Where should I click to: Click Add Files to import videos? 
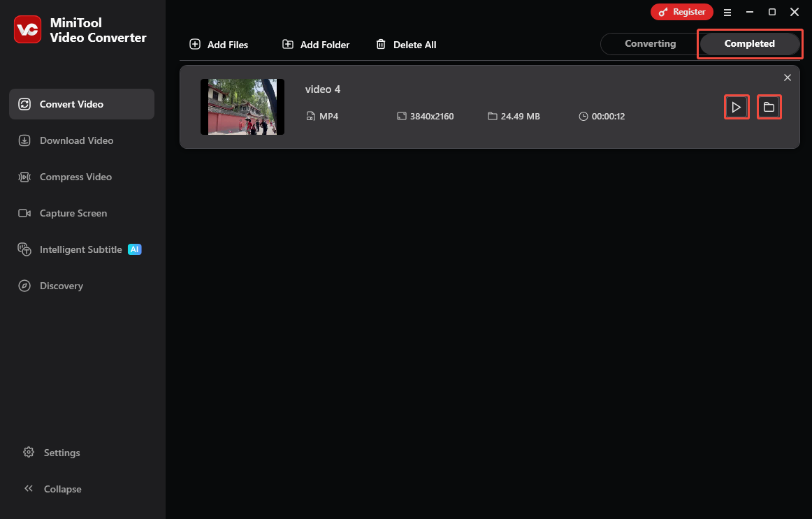coord(219,44)
